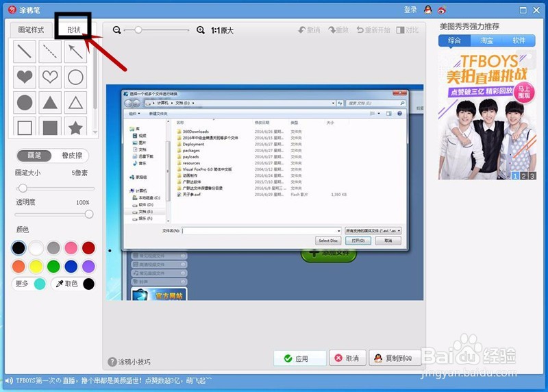Select the filled circle shape
548x392 pixels.
coord(25,103)
